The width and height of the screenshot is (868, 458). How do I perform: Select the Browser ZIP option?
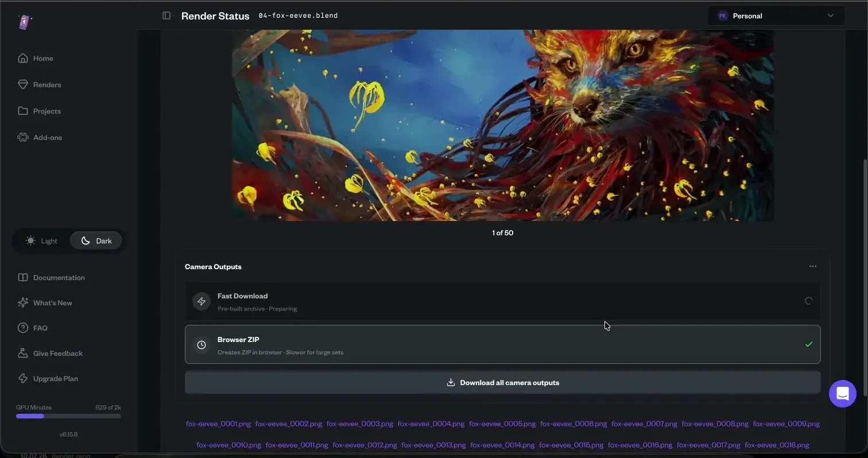(502, 344)
